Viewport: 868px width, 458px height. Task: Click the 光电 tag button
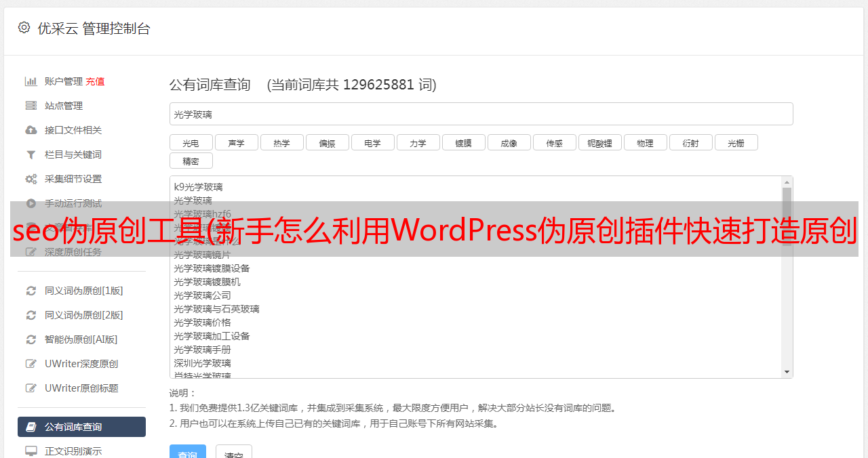tap(191, 142)
